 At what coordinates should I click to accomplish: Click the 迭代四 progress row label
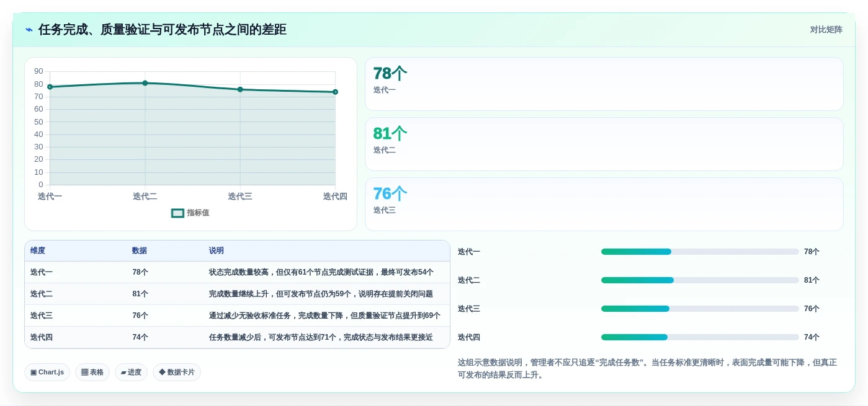[469, 337]
